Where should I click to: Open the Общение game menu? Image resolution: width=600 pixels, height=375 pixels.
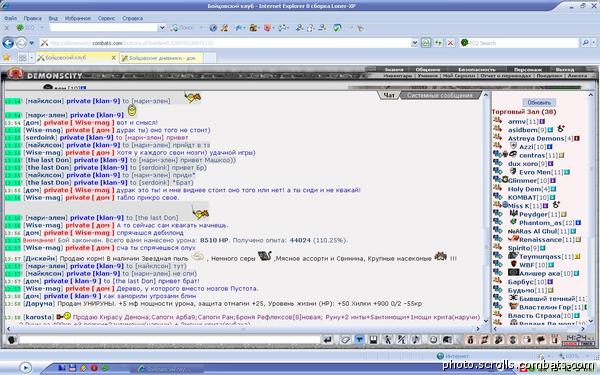click(427, 70)
